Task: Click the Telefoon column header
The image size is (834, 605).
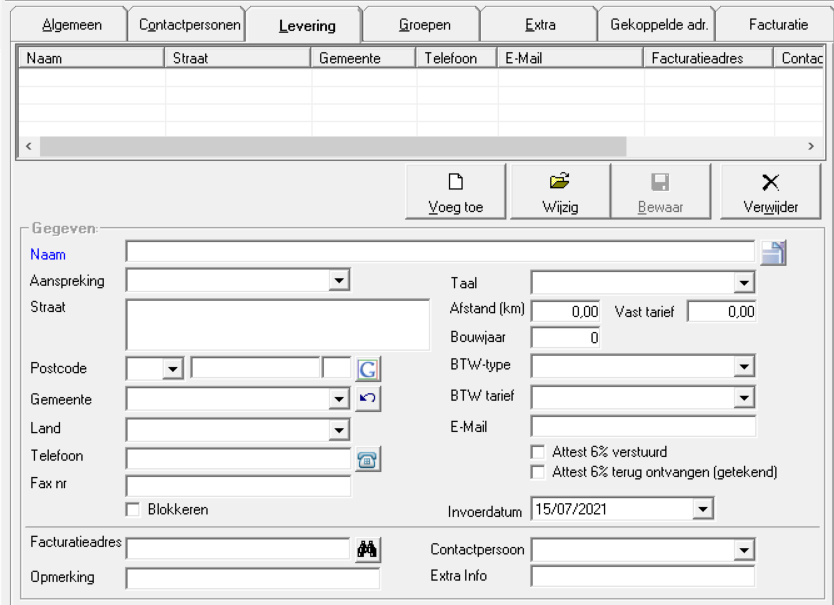Action: click(x=457, y=58)
